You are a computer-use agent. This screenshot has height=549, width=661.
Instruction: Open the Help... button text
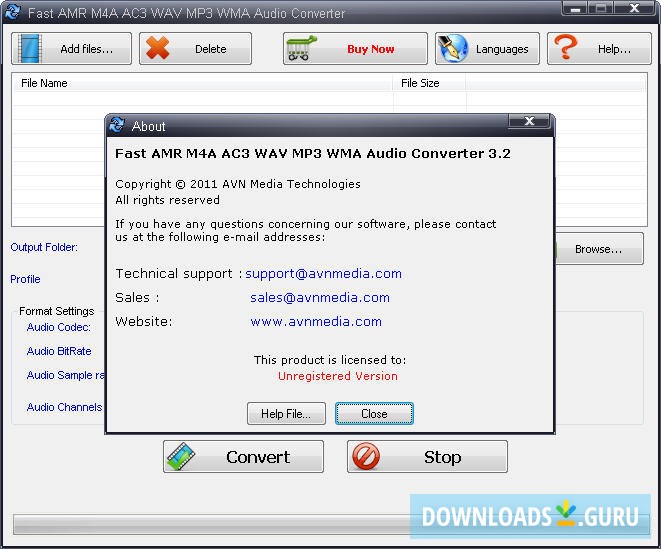click(614, 49)
